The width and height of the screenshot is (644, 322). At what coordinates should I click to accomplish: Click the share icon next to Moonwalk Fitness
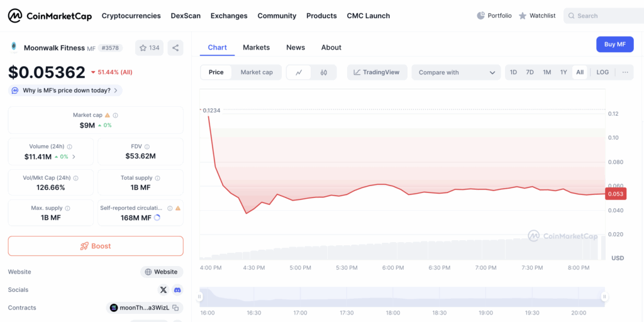(x=175, y=48)
